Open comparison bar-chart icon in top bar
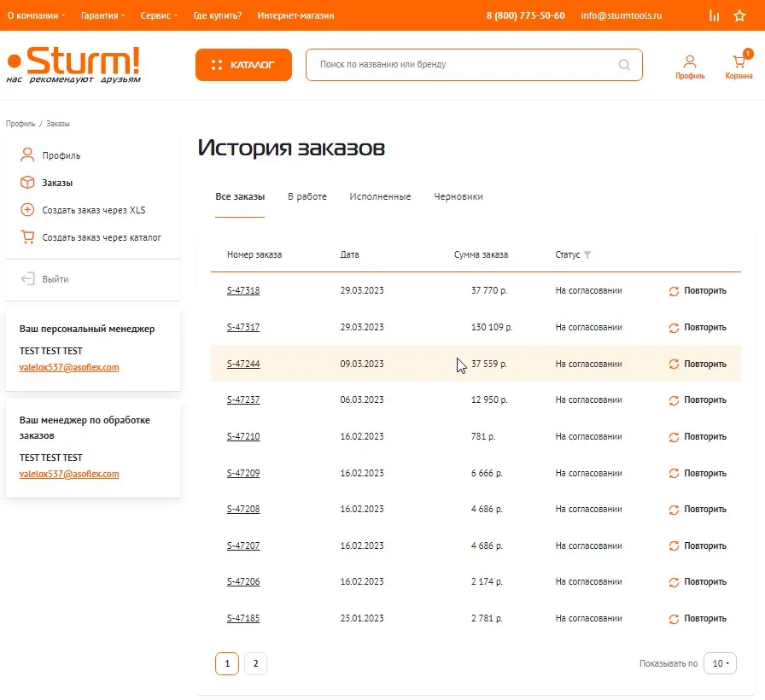The height and width of the screenshot is (700, 765). 714,15
